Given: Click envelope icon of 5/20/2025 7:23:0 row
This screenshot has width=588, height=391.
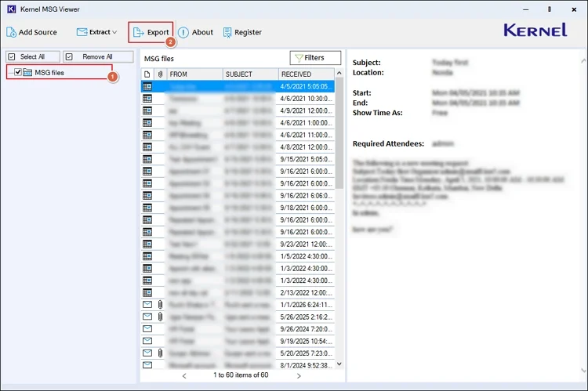Looking at the screenshot, I should pyautogui.click(x=147, y=353).
